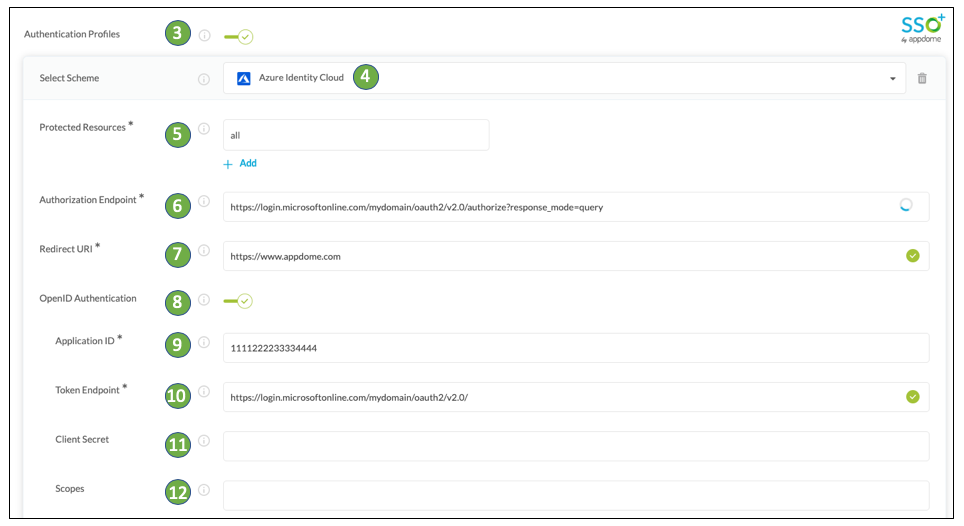
Task: Click green check icon in Redirect URI field
Action: pyautogui.click(x=913, y=256)
